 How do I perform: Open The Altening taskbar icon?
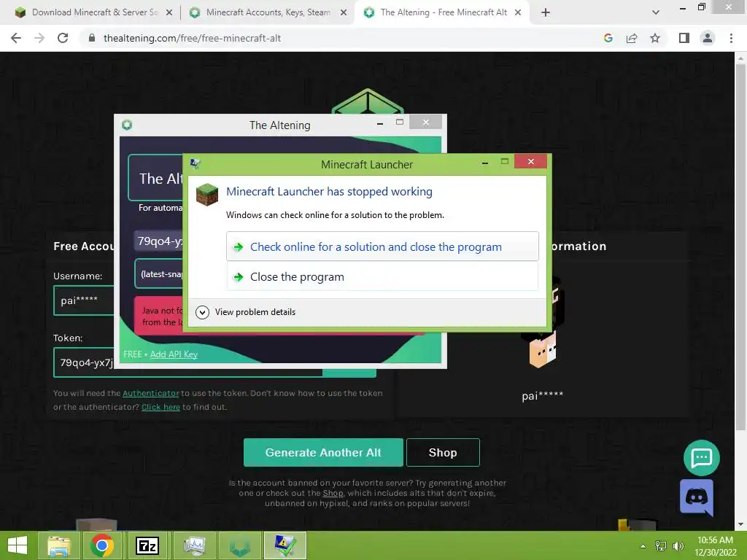click(239, 545)
